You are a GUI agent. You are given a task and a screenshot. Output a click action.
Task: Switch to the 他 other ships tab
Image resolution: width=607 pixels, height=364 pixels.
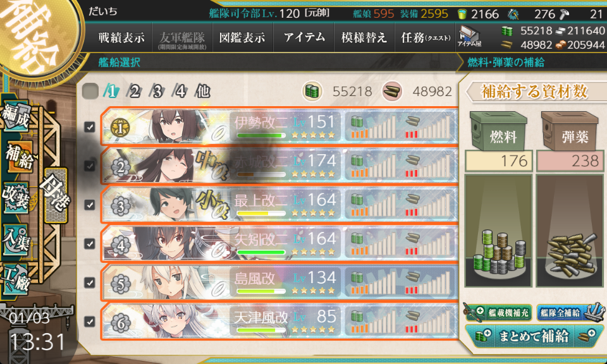tap(203, 92)
